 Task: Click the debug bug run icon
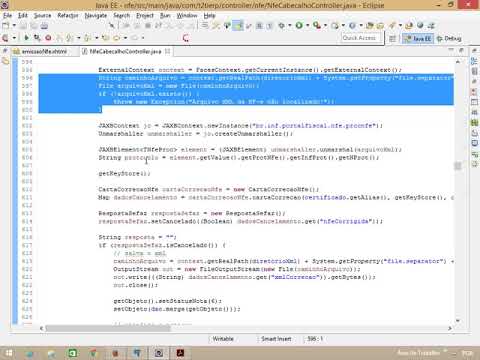(282, 26)
